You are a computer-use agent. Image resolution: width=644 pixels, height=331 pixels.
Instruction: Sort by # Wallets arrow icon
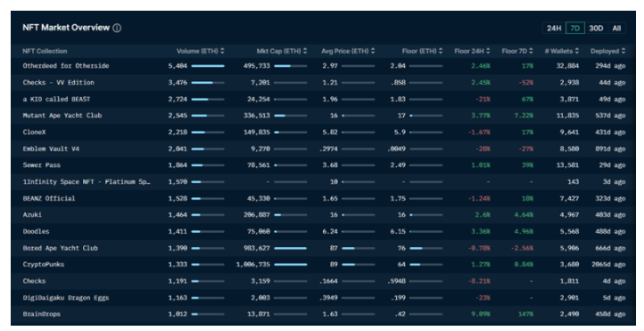pos(577,51)
